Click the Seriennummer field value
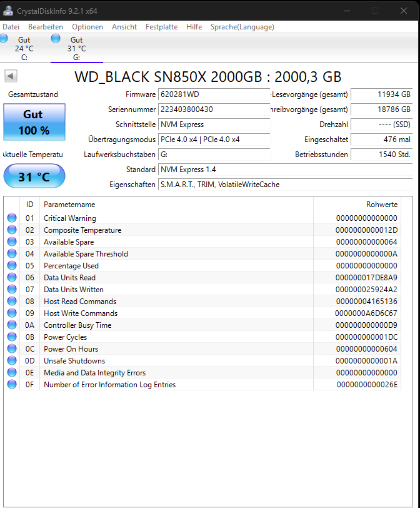 coord(214,109)
